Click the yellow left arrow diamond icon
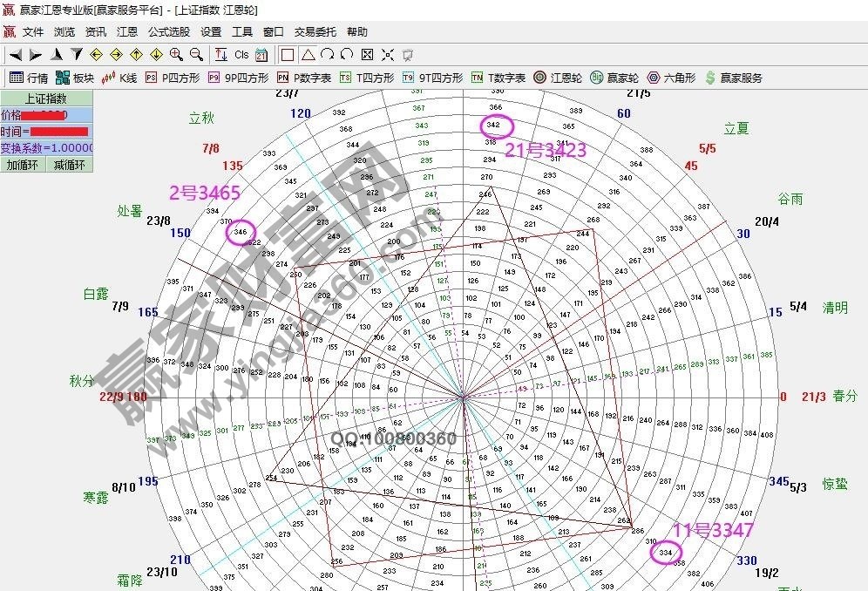 point(96,54)
